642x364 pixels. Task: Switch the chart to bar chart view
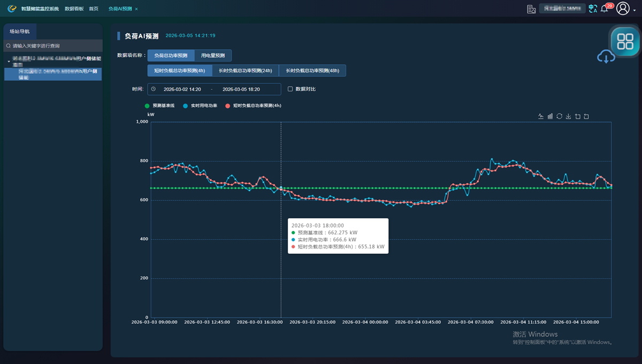550,116
